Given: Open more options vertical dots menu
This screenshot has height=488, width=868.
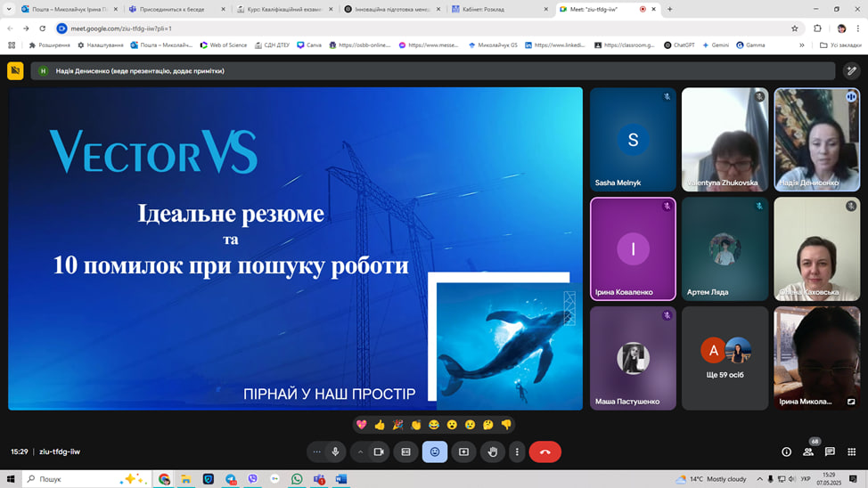Looking at the screenshot, I should pos(517,452).
